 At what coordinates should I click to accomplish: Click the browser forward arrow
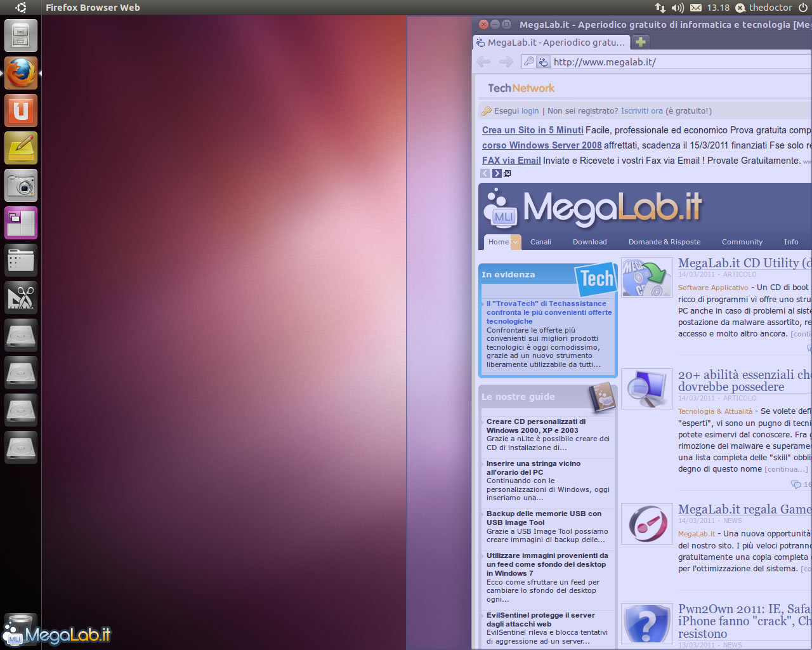(506, 62)
